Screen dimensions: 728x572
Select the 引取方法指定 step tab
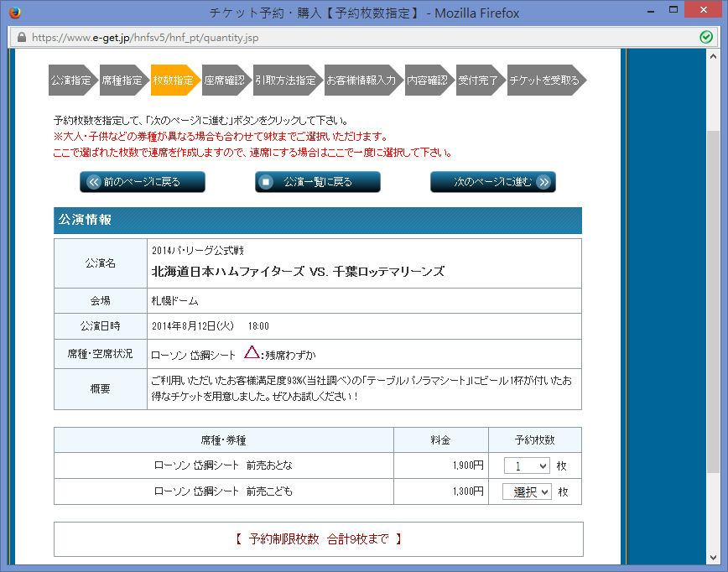(288, 81)
